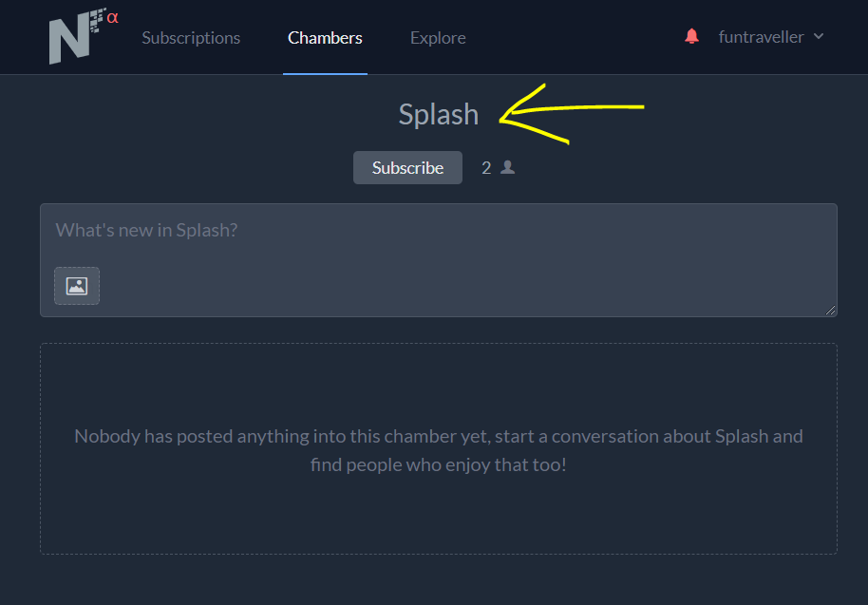Click the "Nobody has posted anything" message line
868x605 pixels.
[x=438, y=437]
